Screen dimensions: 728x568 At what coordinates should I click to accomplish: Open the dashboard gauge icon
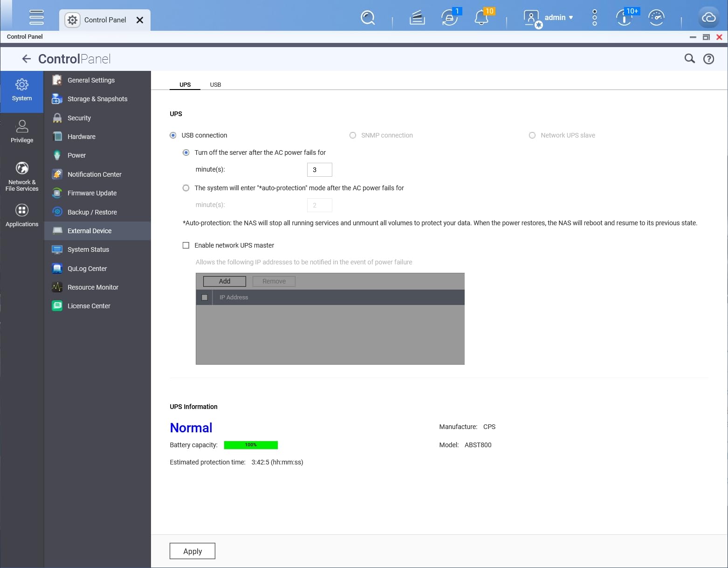tap(656, 18)
